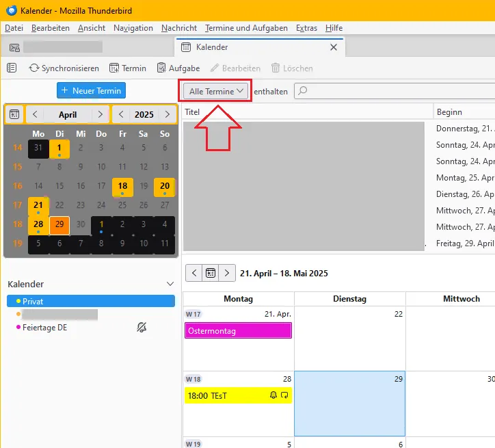Open the Ansicht menu
This screenshot has width=495, height=448.
point(92,28)
